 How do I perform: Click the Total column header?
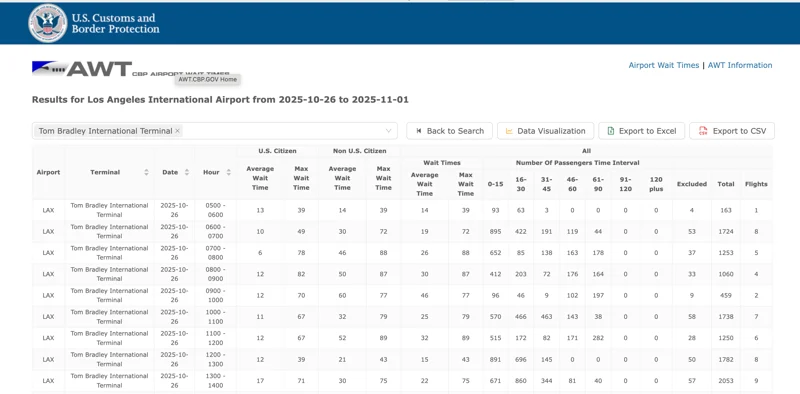[726, 184]
